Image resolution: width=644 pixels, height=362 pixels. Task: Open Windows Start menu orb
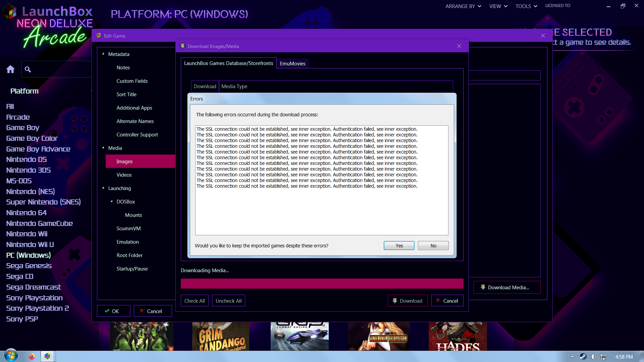(11, 356)
